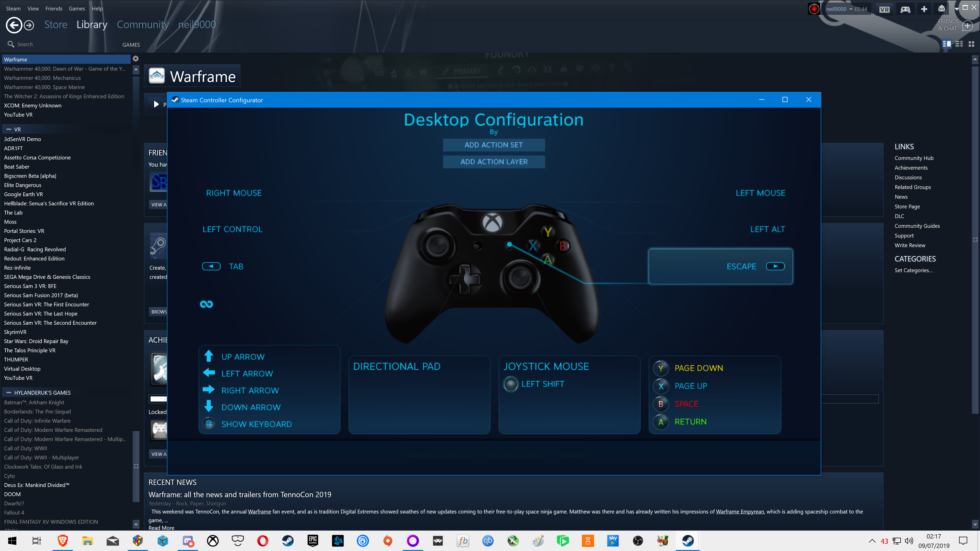Screen dimensions: 980x551
Task: Open library filter settings gear icon
Action: coord(136,59)
